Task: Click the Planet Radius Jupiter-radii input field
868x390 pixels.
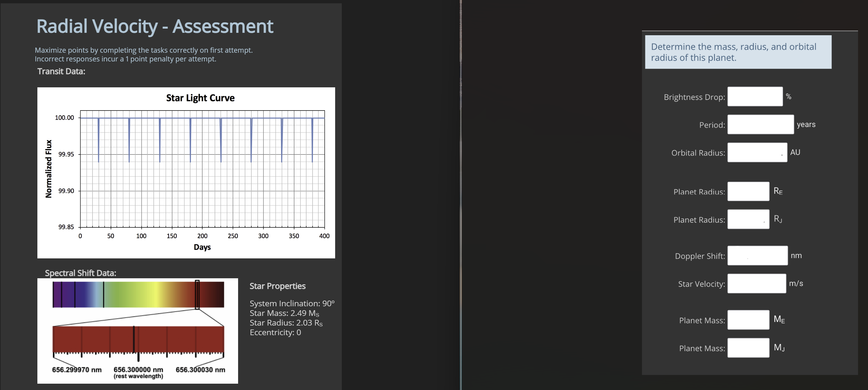Action: (748, 220)
